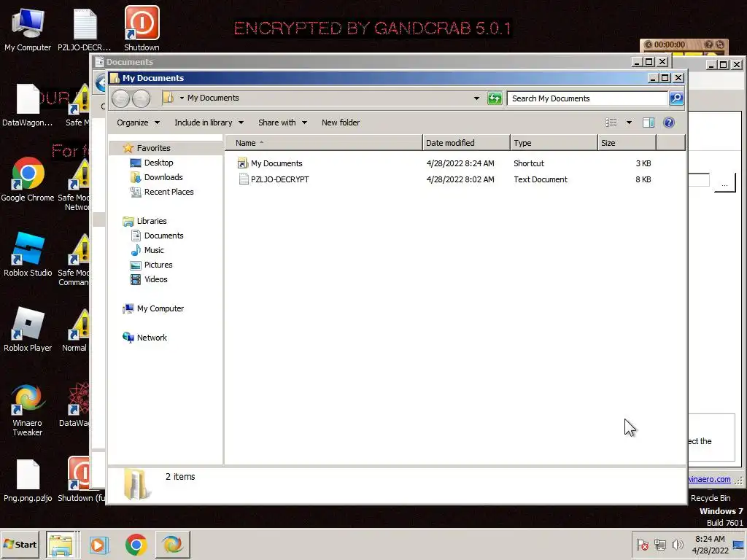Open Windows Explorer from the taskbar
747x560 pixels.
pos(61,544)
